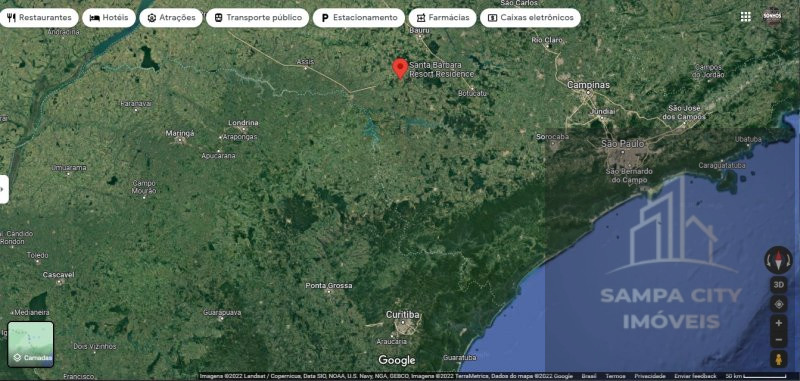Viewport: 800px width, 381px height.
Task: Filter by Hotéis
Action: [109, 17]
